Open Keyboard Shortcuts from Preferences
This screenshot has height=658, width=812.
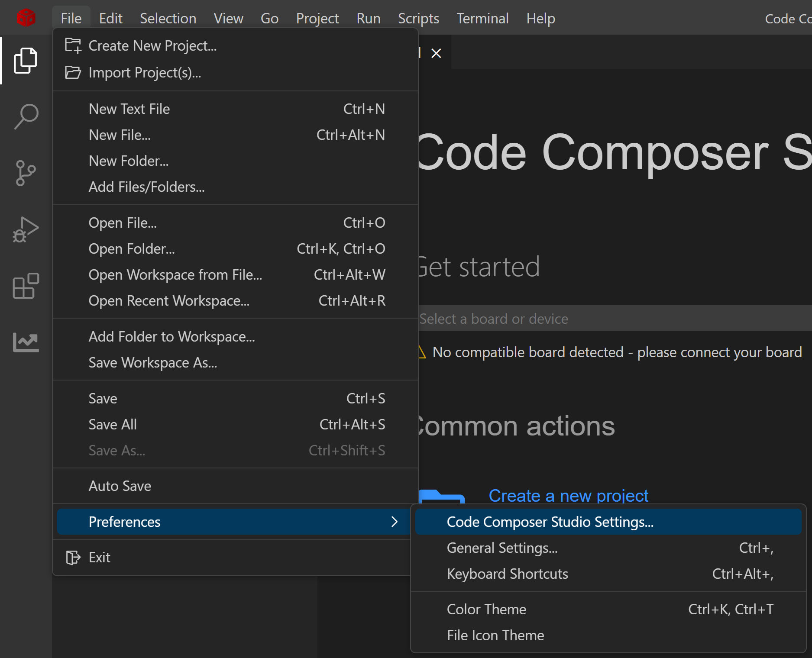507,574
